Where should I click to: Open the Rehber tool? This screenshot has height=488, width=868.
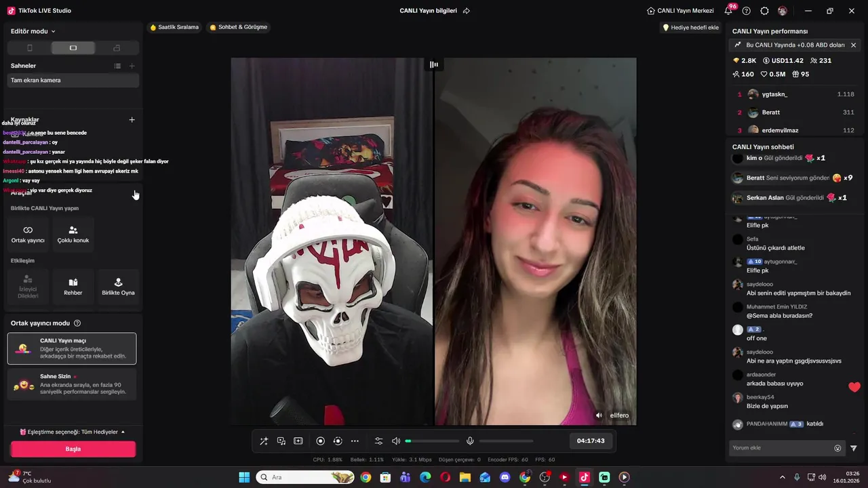click(73, 287)
